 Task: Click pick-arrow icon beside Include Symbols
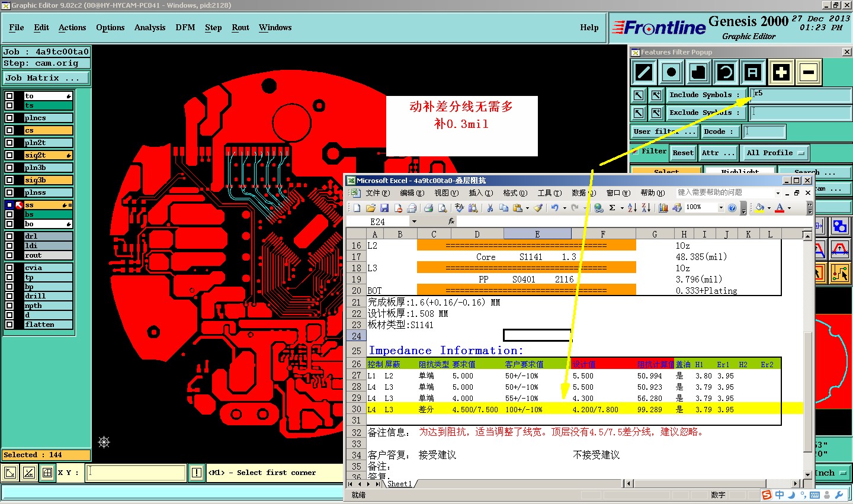(638, 95)
